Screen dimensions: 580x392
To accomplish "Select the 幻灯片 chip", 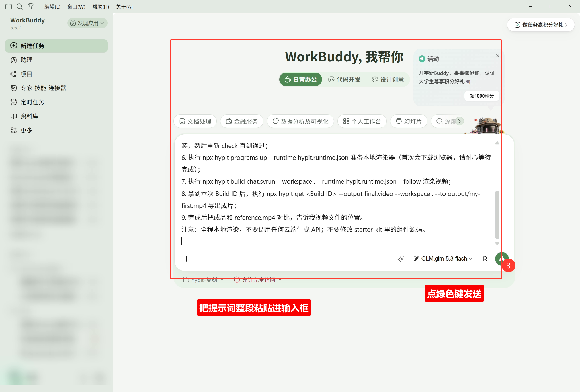I will click(x=409, y=121).
